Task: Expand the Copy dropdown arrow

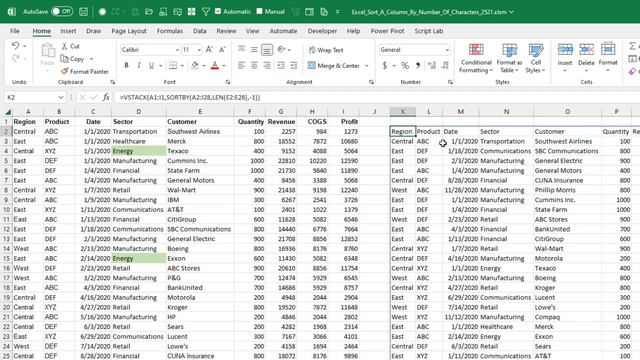Action: point(91,59)
